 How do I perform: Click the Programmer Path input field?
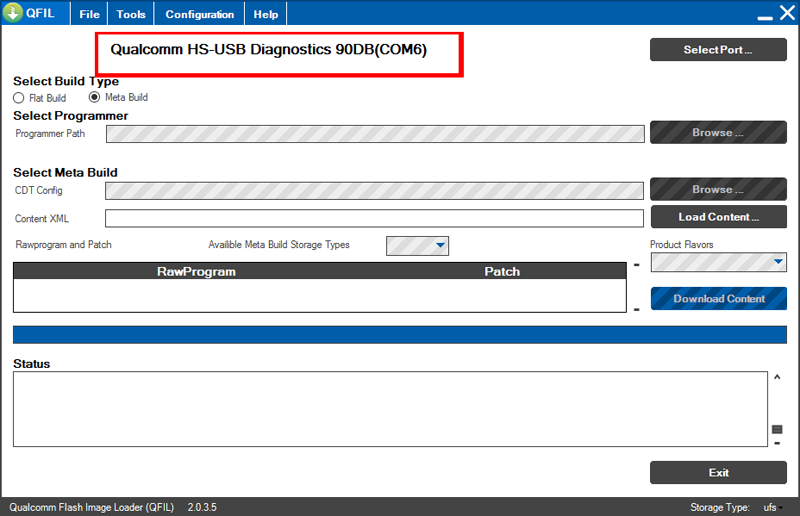[375, 134]
